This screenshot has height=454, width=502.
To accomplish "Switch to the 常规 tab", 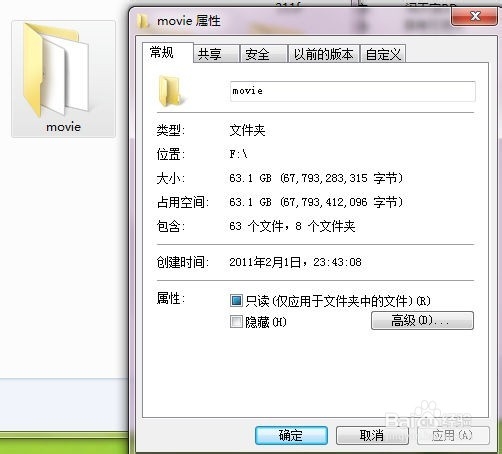I will pyautogui.click(x=168, y=53).
